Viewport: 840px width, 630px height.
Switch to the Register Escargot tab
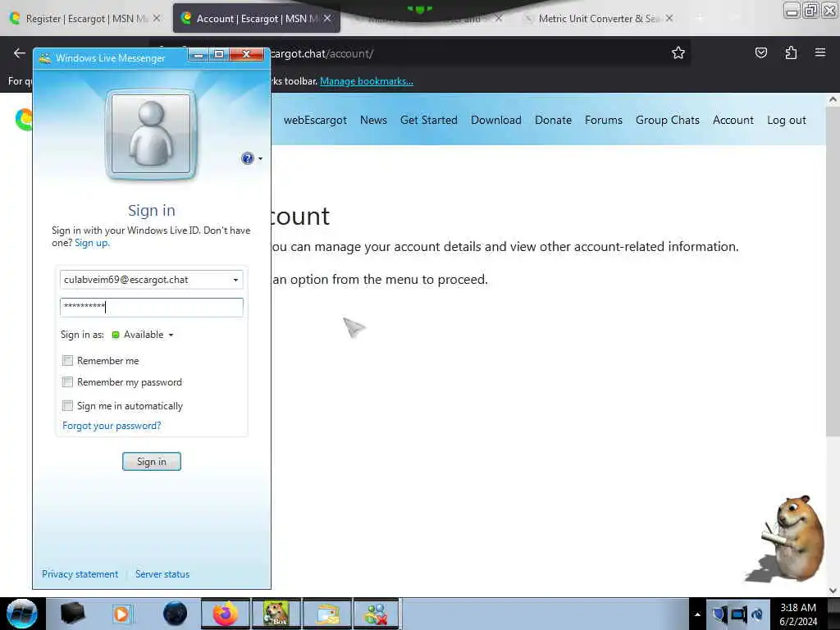[x=85, y=19]
